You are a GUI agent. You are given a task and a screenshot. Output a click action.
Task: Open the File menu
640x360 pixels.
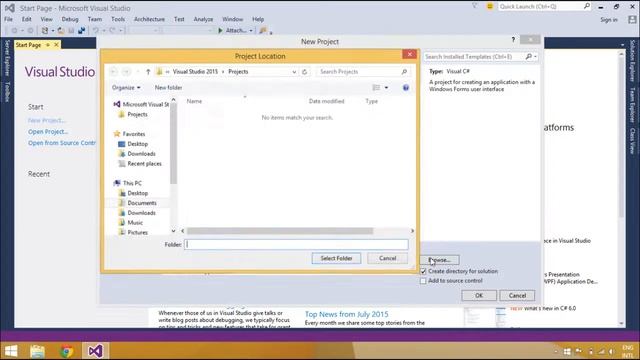pyautogui.click(x=9, y=19)
